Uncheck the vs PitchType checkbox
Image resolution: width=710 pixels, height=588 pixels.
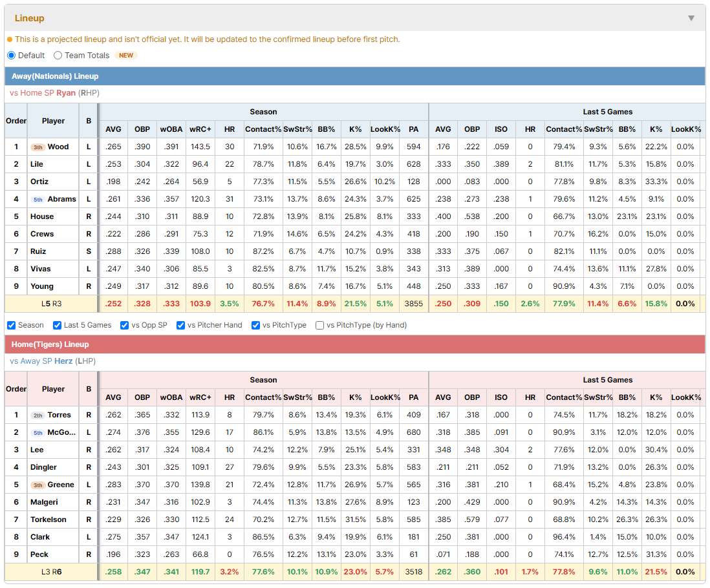tap(255, 325)
